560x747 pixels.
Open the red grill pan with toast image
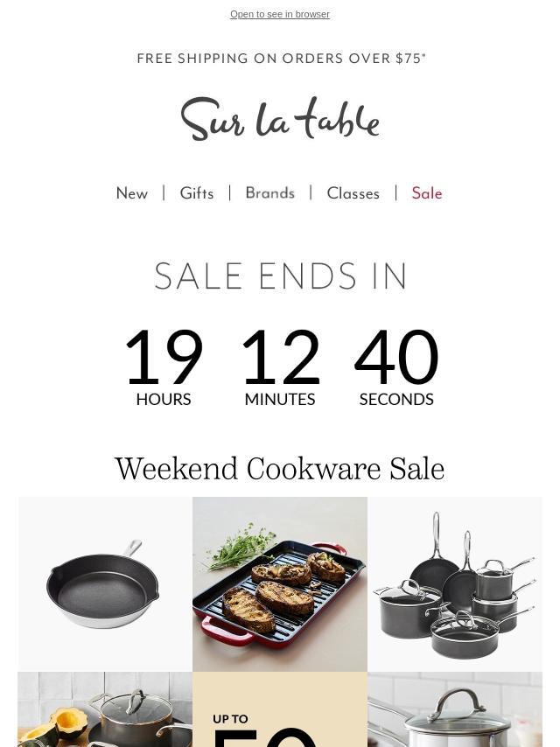pos(280,584)
